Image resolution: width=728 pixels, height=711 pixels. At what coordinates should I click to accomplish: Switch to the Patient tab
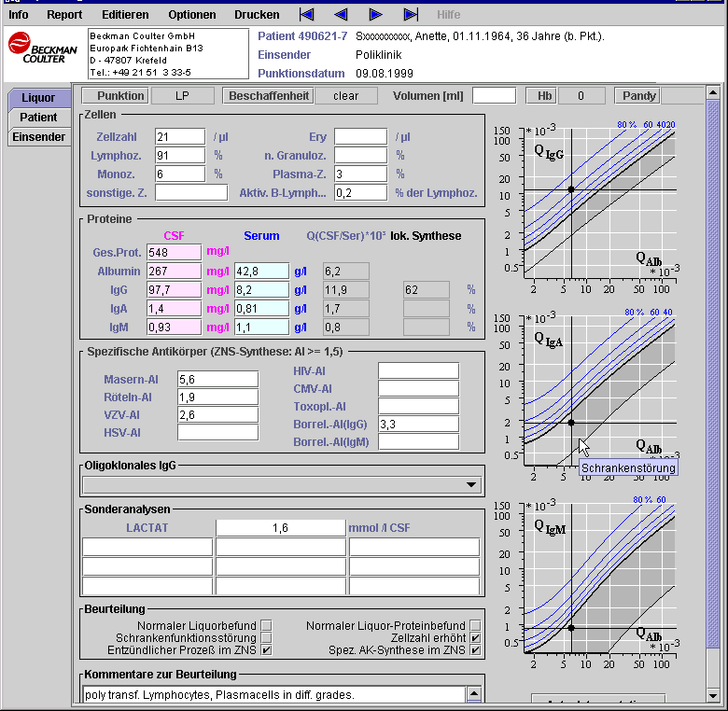(x=38, y=118)
